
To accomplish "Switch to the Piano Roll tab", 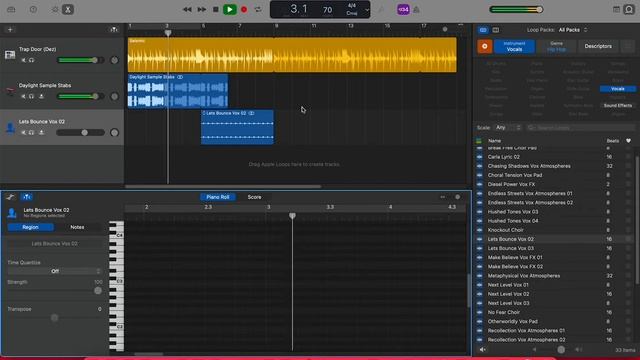I will 218,197.
